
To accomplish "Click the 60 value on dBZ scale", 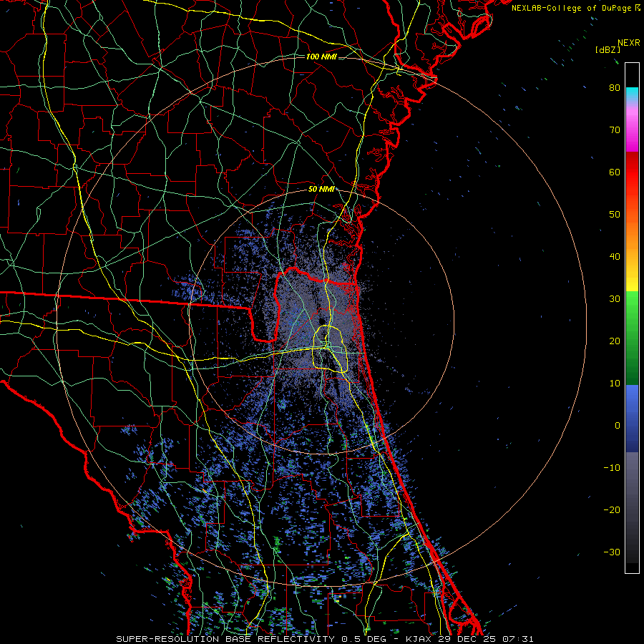I will [x=615, y=172].
